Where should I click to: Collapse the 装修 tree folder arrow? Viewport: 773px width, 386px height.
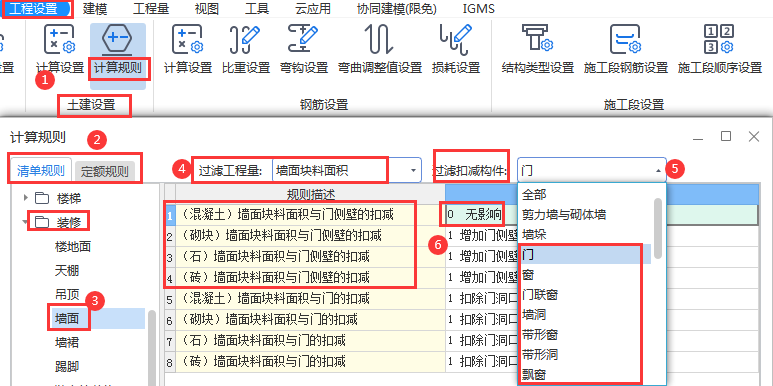[x=25, y=222]
